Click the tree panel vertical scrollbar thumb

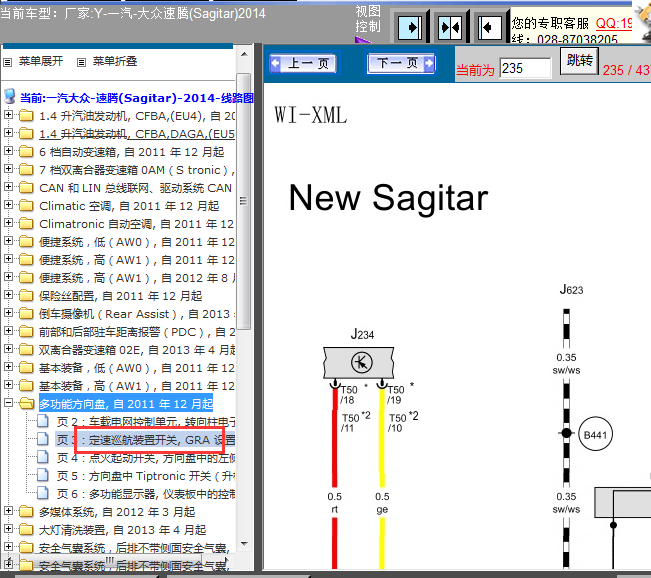point(244,201)
